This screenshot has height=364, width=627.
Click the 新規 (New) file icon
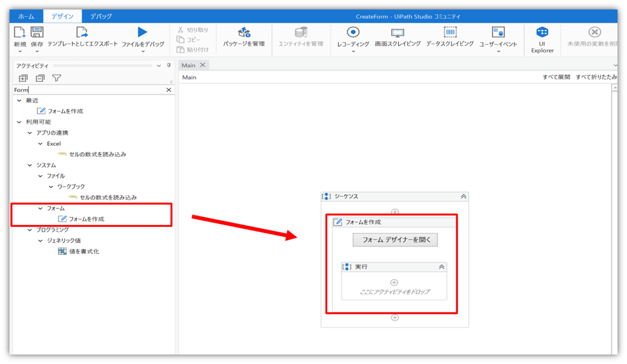point(19,32)
